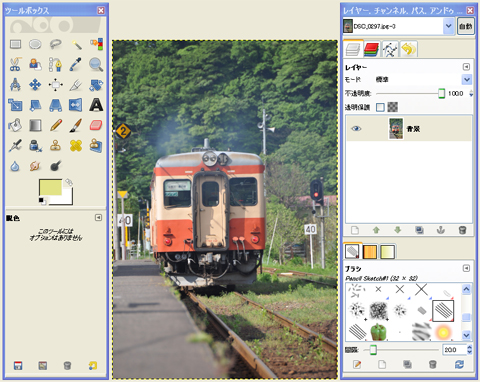Screen dimensions: 480x382
Task: Switch to the Undo history tab
Action: click(409, 50)
